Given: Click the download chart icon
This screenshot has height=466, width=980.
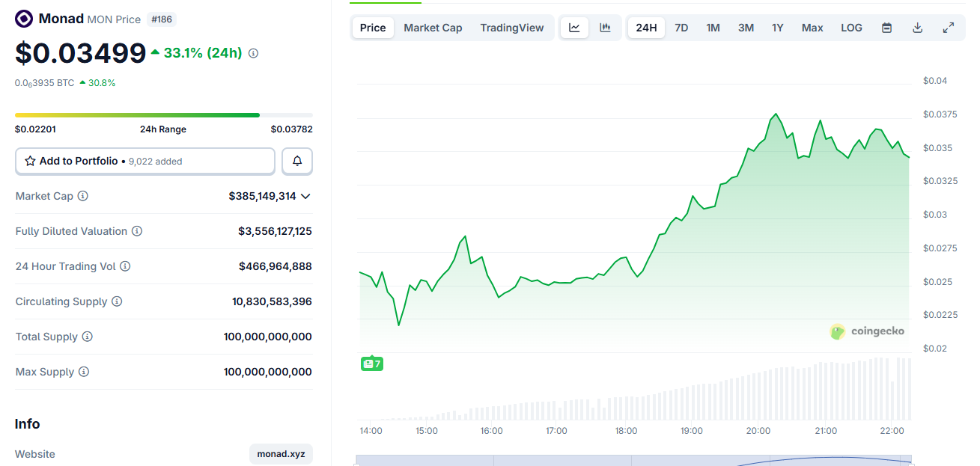Looking at the screenshot, I should pos(917,27).
